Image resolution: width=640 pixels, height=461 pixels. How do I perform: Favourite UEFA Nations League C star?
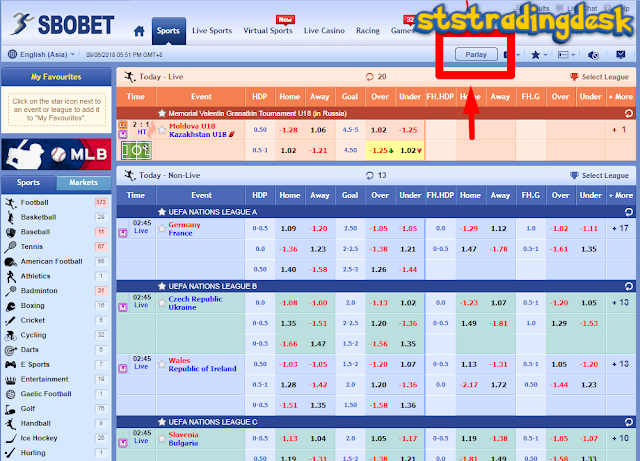pos(162,422)
